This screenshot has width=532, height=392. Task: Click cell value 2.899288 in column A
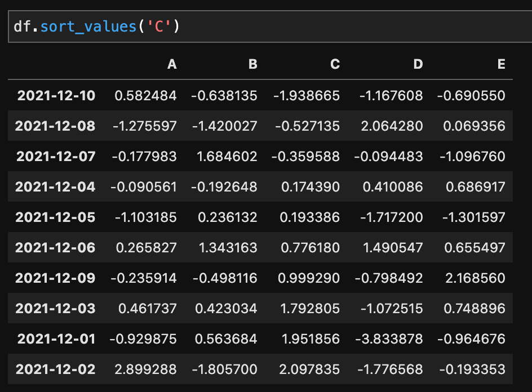[145, 369]
